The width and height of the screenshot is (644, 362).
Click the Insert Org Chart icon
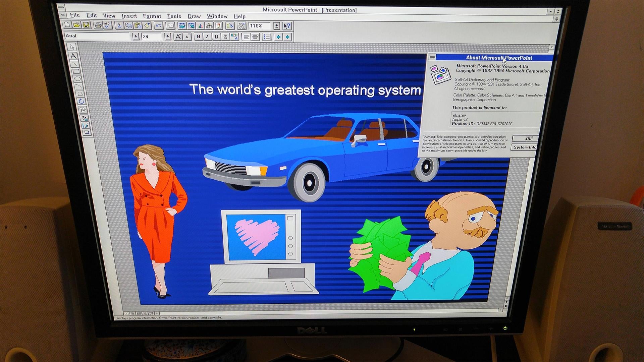tap(209, 25)
